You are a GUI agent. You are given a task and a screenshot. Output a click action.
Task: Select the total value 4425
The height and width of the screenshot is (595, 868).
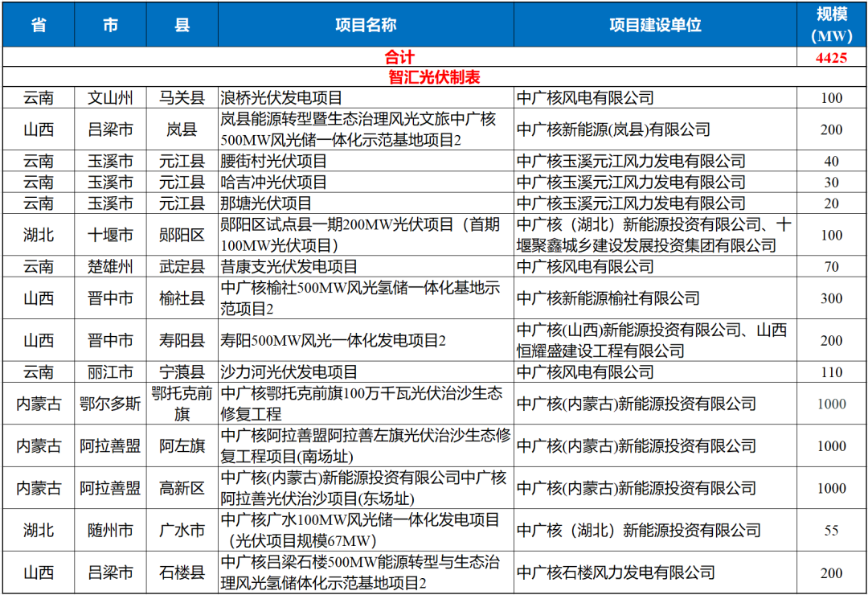coord(832,57)
